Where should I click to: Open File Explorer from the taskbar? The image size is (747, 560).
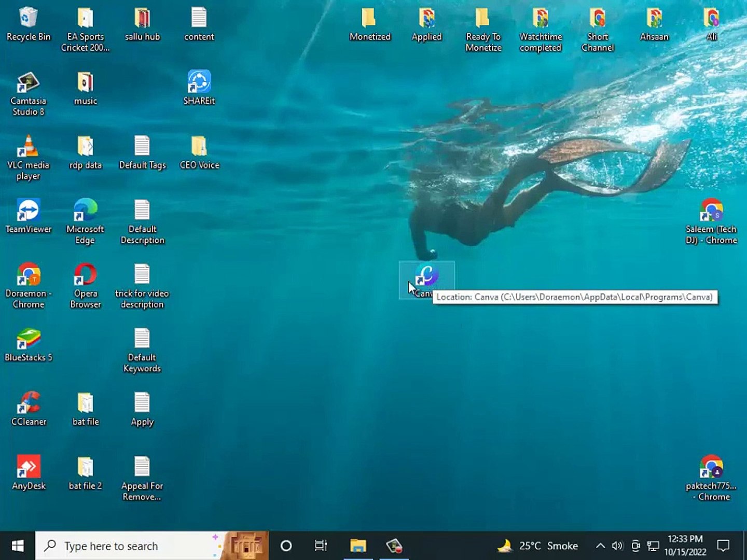(x=358, y=545)
